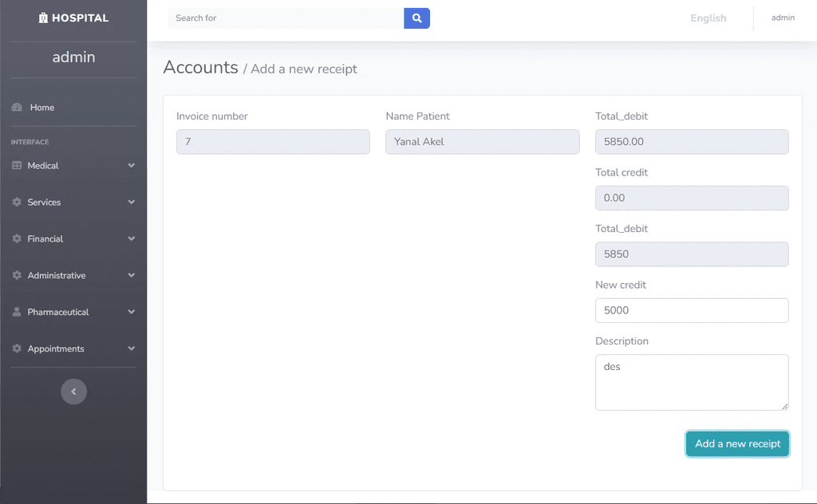Viewport: 817px width, 504px height.
Task: Submit with Add a new receipt button
Action: pos(737,443)
